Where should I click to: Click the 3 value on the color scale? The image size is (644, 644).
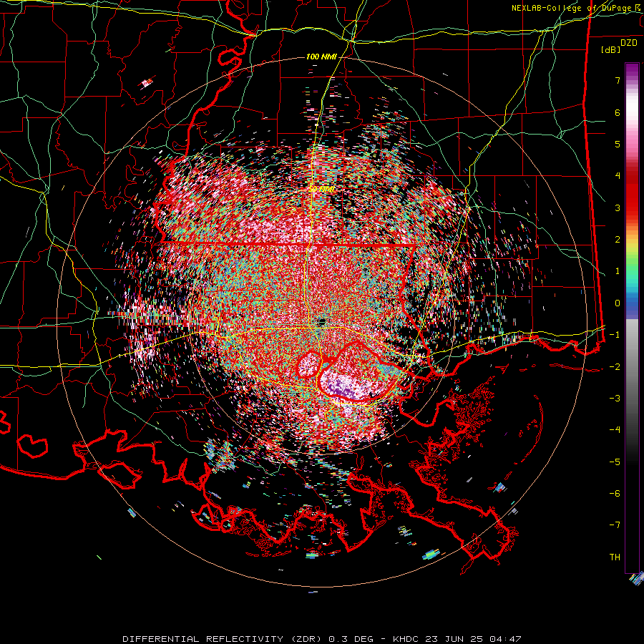(x=618, y=208)
